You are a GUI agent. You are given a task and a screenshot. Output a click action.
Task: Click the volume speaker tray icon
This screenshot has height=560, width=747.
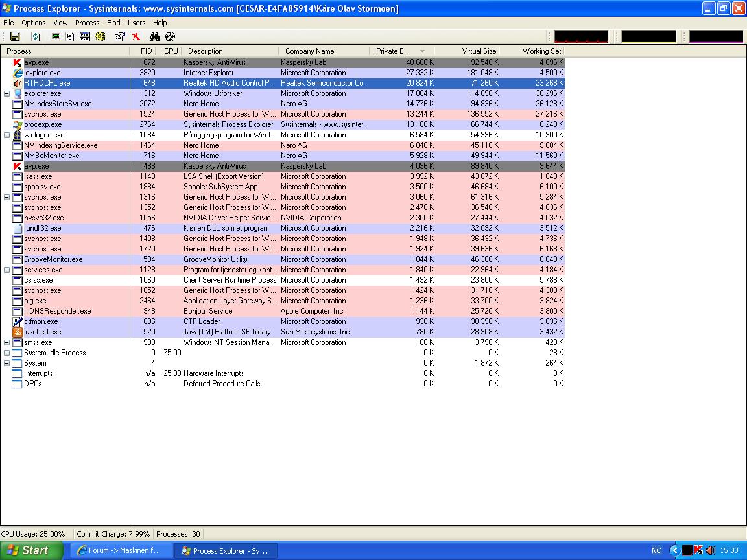click(x=710, y=550)
